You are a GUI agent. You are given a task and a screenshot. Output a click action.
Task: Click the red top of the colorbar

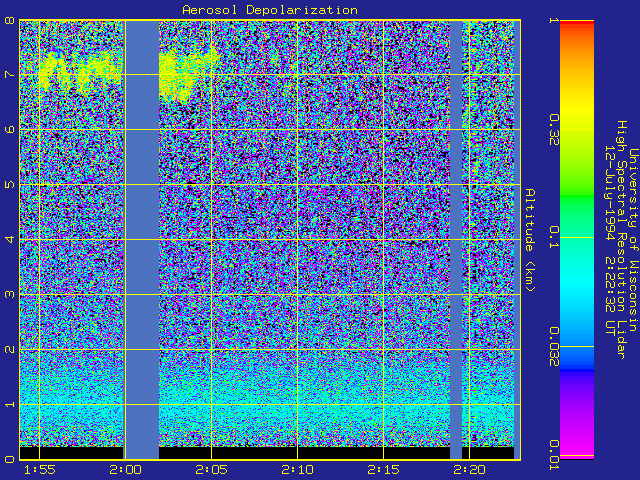coord(577,24)
